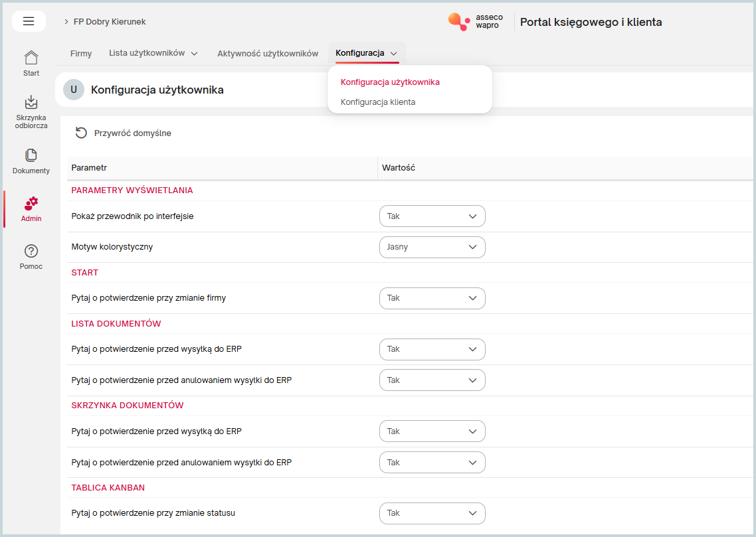Choose Konfiguracja klienta menu entry
The height and width of the screenshot is (537, 756).
click(x=378, y=102)
